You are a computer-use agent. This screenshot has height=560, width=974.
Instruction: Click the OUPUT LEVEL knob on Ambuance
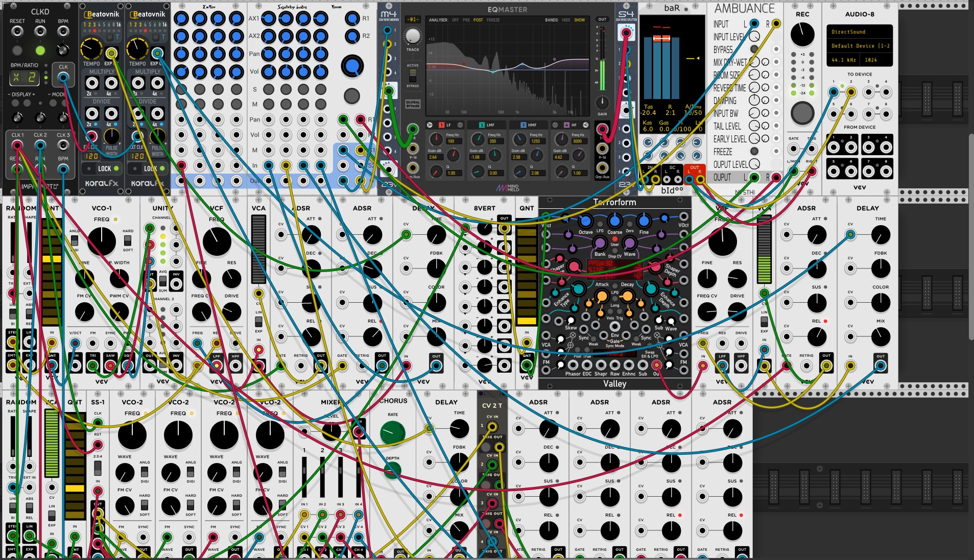[754, 164]
